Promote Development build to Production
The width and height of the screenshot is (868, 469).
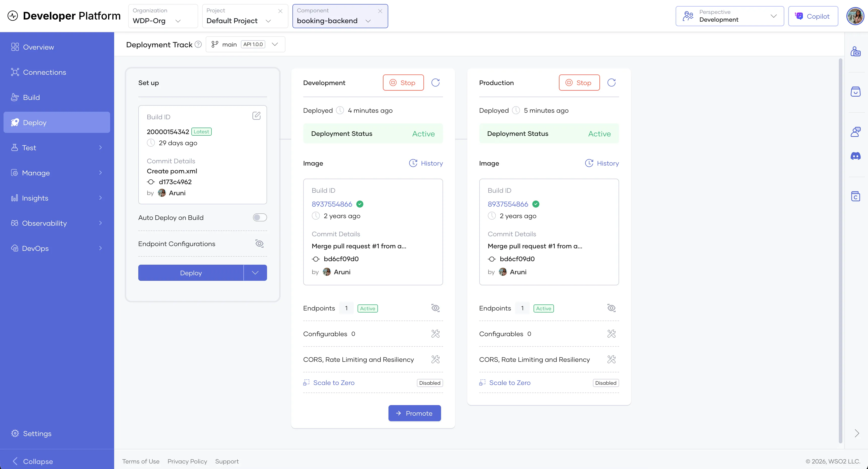pos(414,413)
